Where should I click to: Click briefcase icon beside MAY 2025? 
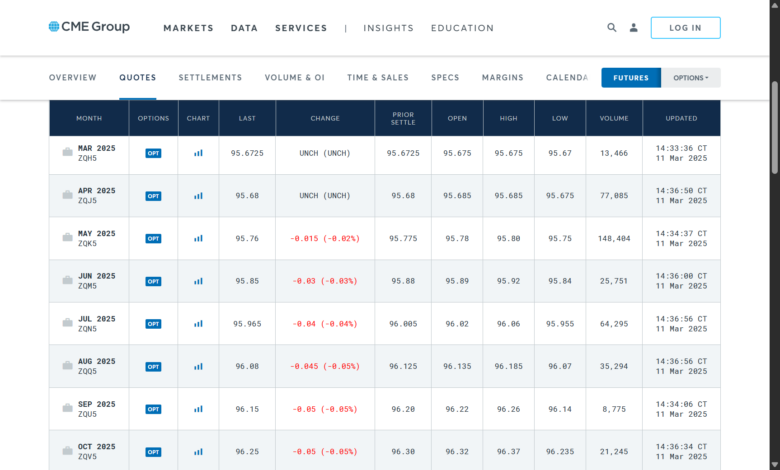pos(68,238)
